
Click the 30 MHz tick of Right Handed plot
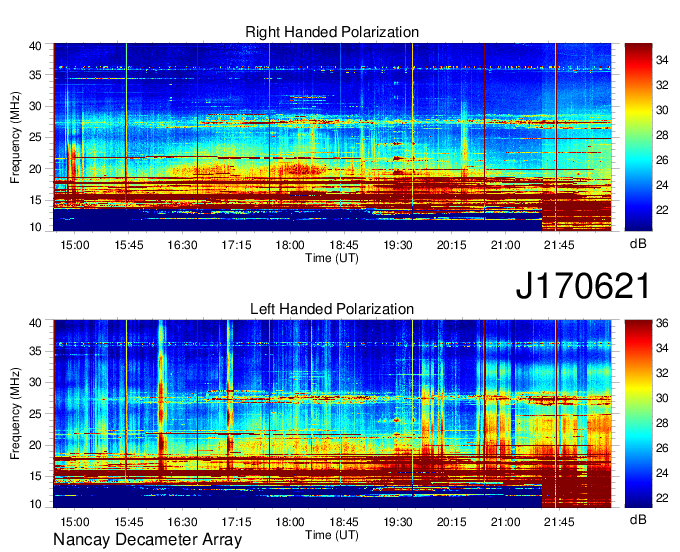pyautogui.click(x=36, y=106)
